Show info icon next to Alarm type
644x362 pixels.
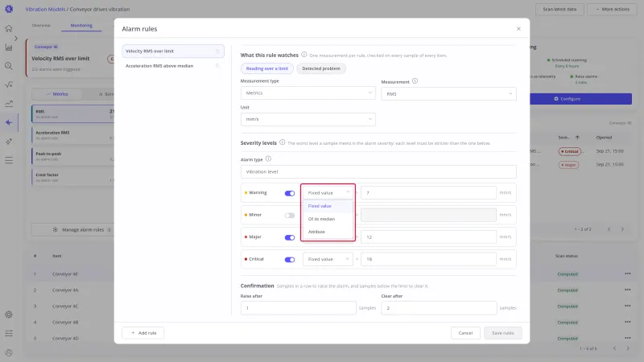(268, 158)
